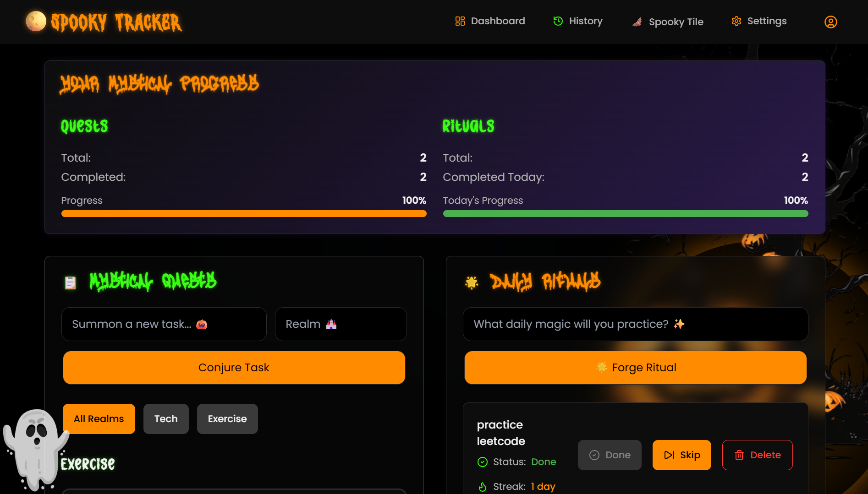Viewport: 868px width, 494px height.
Task: Open the user profile icon
Action: [x=830, y=22]
